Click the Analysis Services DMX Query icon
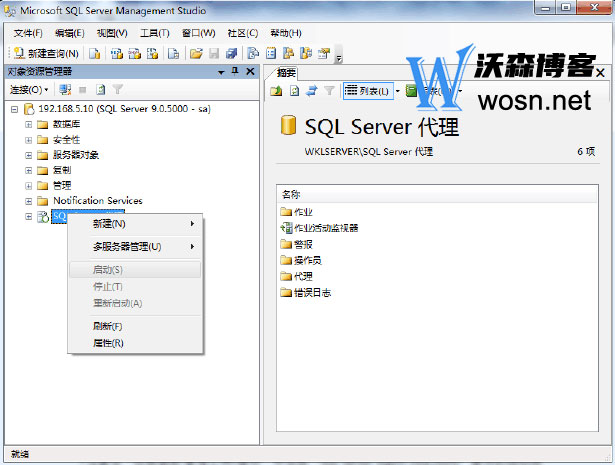 click(x=134, y=53)
